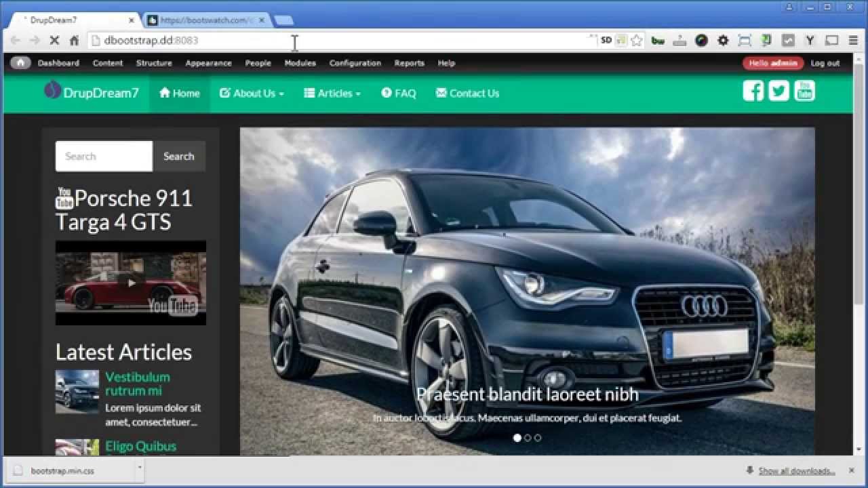This screenshot has width=868, height=488.
Task: Open the YouTube social icon in navbar
Action: [x=804, y=91]
